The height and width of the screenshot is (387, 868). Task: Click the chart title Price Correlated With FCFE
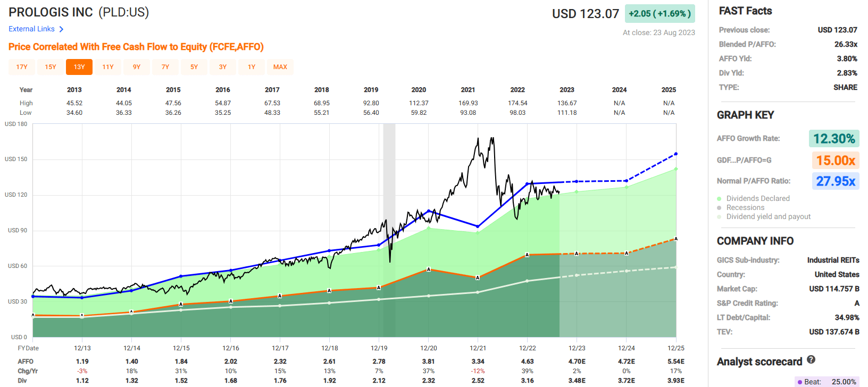(136, 47)
